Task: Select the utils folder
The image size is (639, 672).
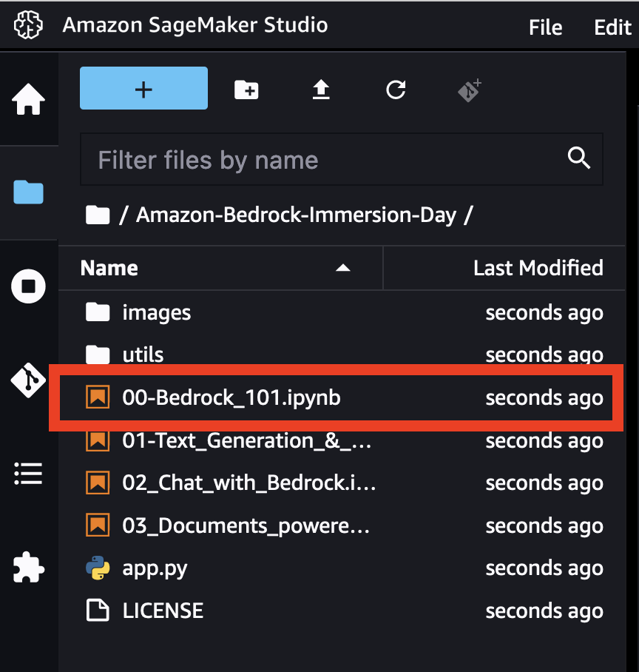Action: 342,355
